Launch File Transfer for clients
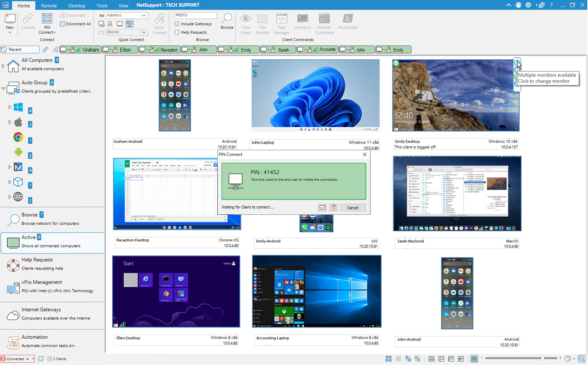This screenshot has width=588, height=365. [x=262, y=24]
